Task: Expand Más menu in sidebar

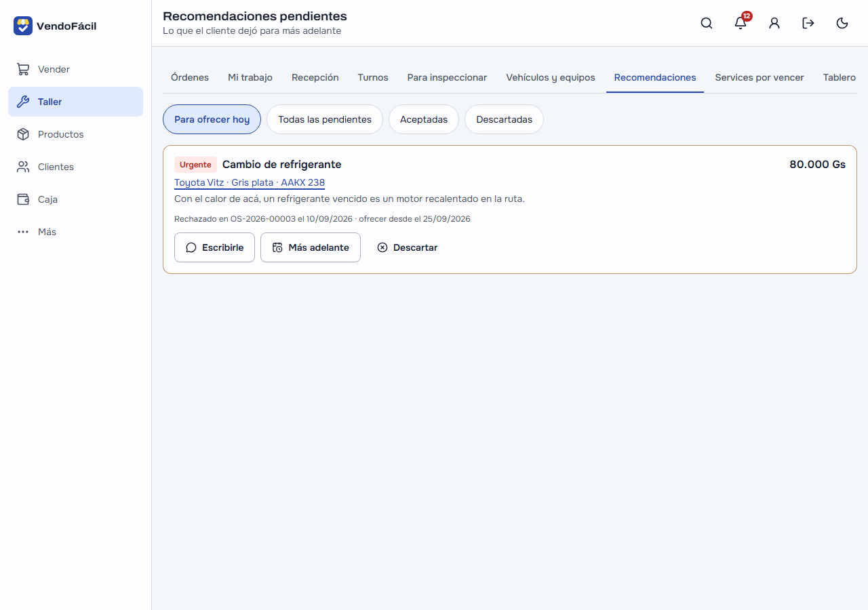Action: click(x=75, y=232)
